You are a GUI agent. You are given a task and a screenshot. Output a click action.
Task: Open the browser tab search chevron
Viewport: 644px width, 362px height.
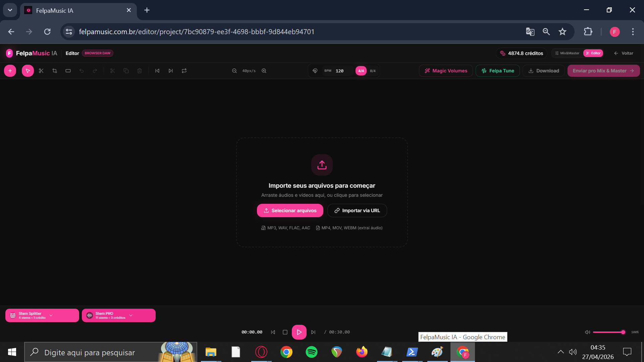click(x=10, y=10)
